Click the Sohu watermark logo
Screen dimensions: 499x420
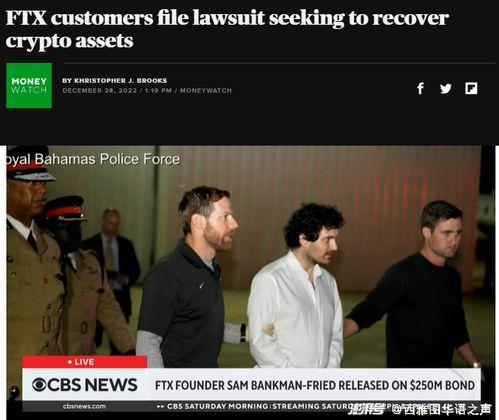coord(368,409)
